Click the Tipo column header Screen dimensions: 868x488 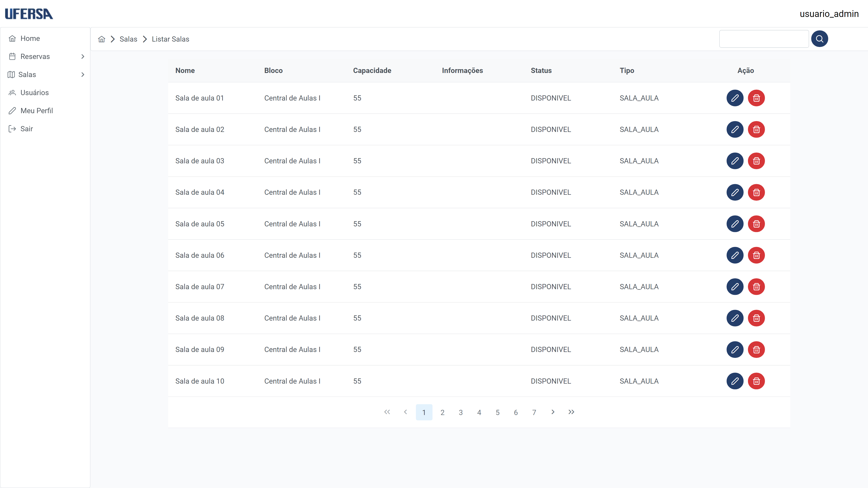[627, 70]
